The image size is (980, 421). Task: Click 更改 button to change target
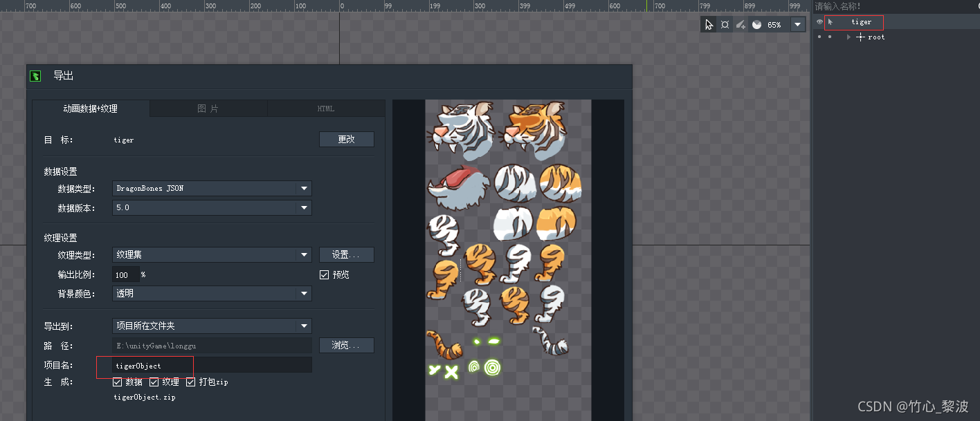pos(347,140)
